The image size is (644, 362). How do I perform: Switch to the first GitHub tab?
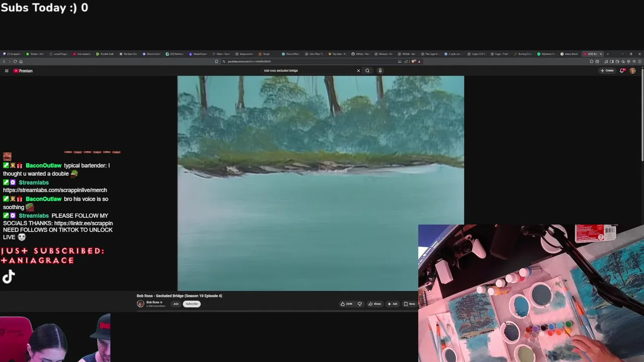coord(361,54)
